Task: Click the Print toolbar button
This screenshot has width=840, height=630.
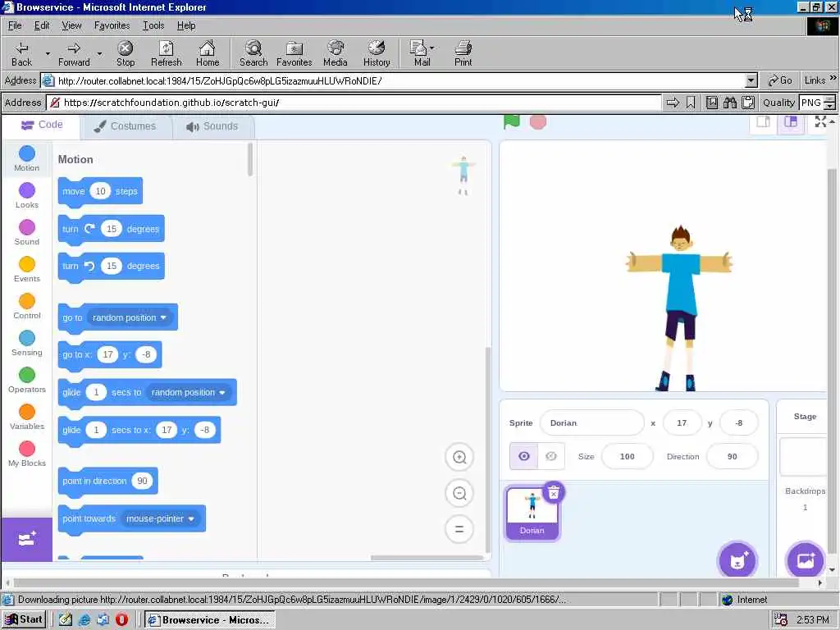Action: (x=463, y=54)
